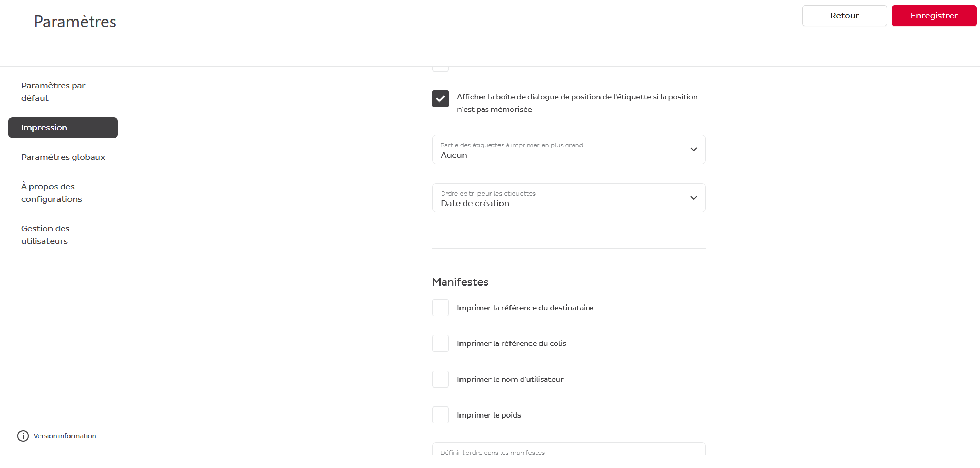Viewport: 980px width, 468px height.
Task: Click the Retour button
Action: pos(844,16)
